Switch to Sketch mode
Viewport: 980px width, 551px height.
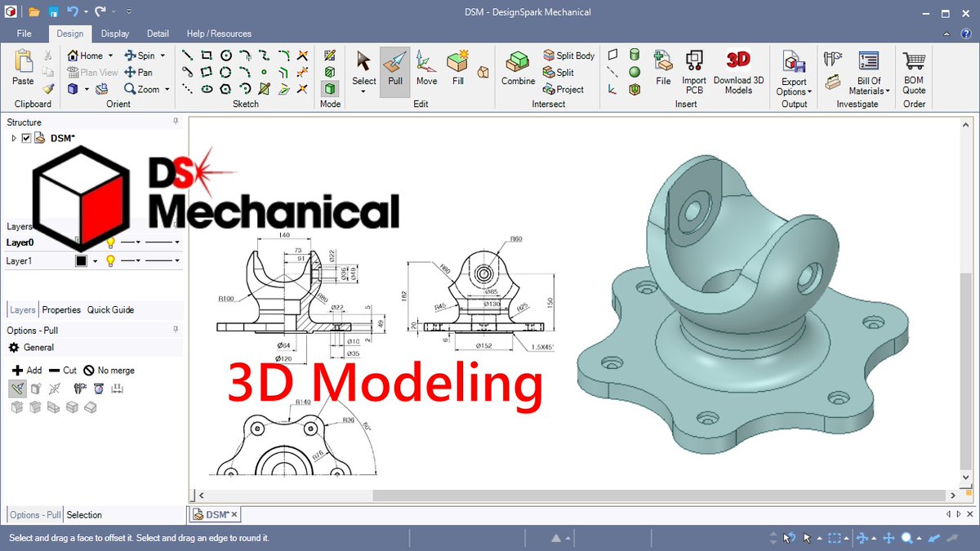330,55
